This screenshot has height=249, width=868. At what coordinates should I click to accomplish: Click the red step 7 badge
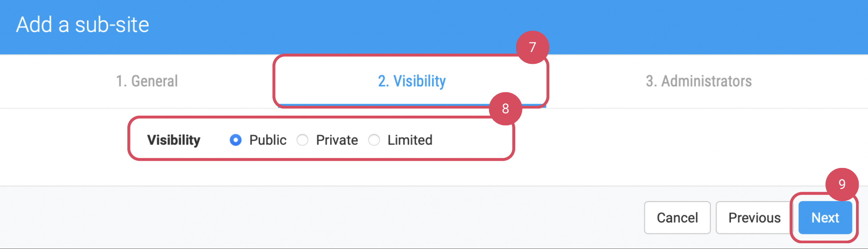tap(533, 47)
